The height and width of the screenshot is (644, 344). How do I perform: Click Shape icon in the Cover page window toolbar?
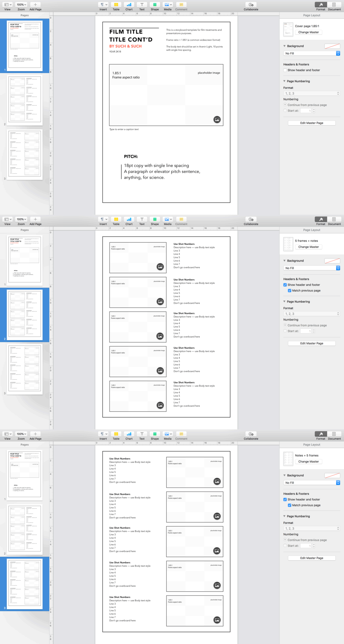click(x=155, y=5)
